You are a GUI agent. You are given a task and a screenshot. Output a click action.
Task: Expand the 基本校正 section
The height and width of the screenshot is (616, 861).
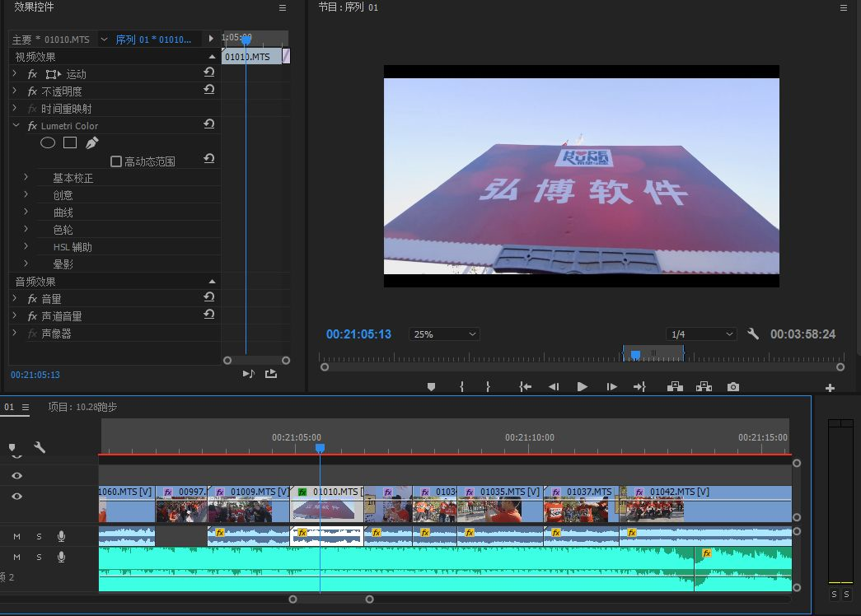(26, 177)
